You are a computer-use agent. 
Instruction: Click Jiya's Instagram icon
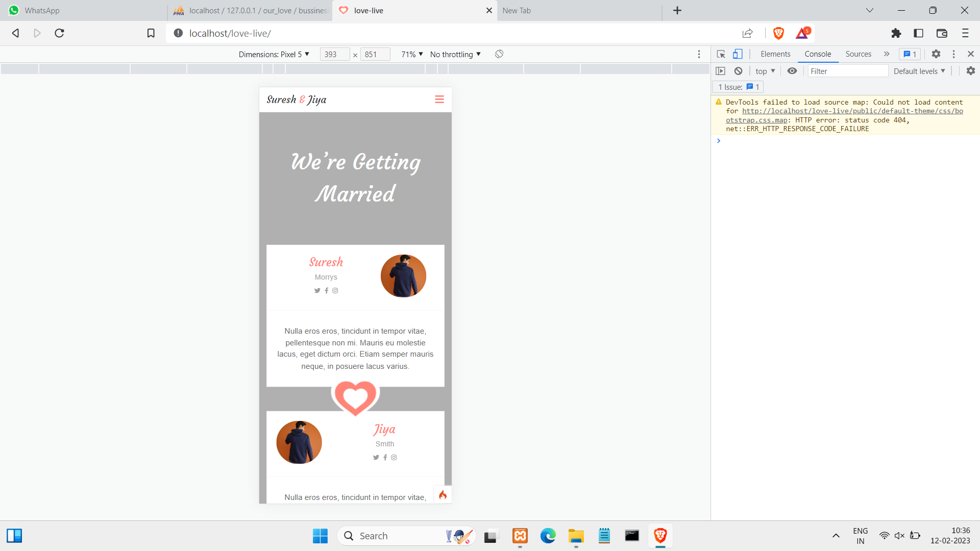(x=394, y=458)
